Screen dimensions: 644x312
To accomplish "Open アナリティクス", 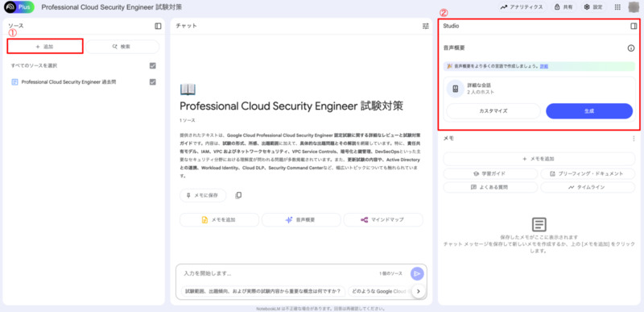I will (522, 7).
